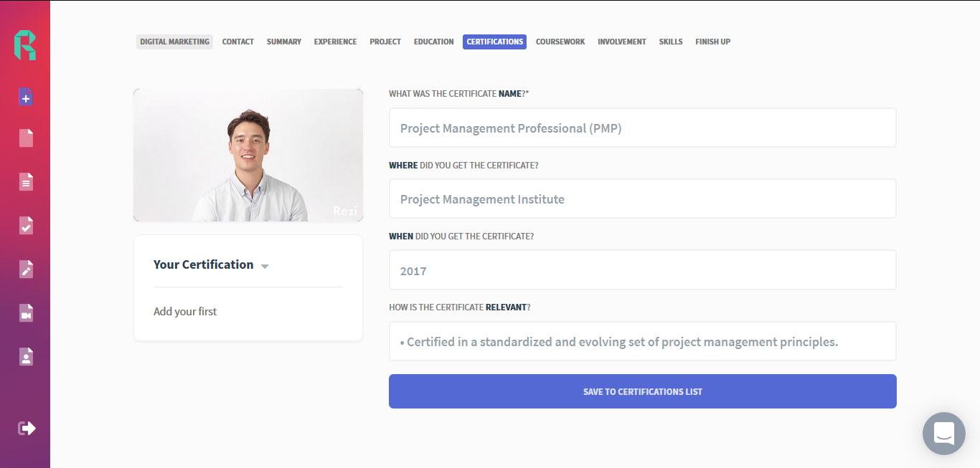
Task: Open the Coursework tab
Action: [560, 42]
